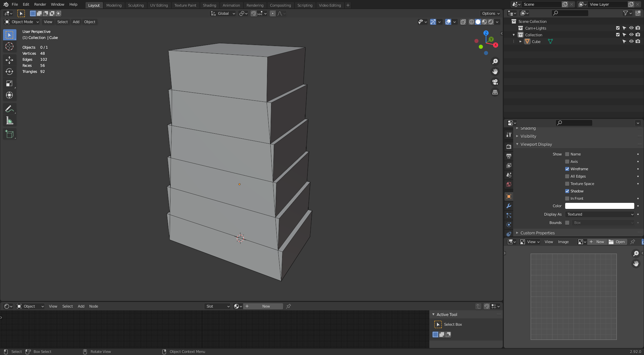Switch to the Sculpting workspace tab
This screenshot has height=355, width=644.
pos(136,5)
